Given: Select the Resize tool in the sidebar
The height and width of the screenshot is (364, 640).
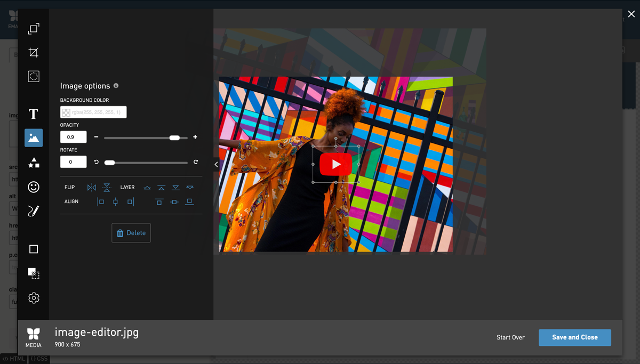Looking at the screenshot, I should (34, 28).
